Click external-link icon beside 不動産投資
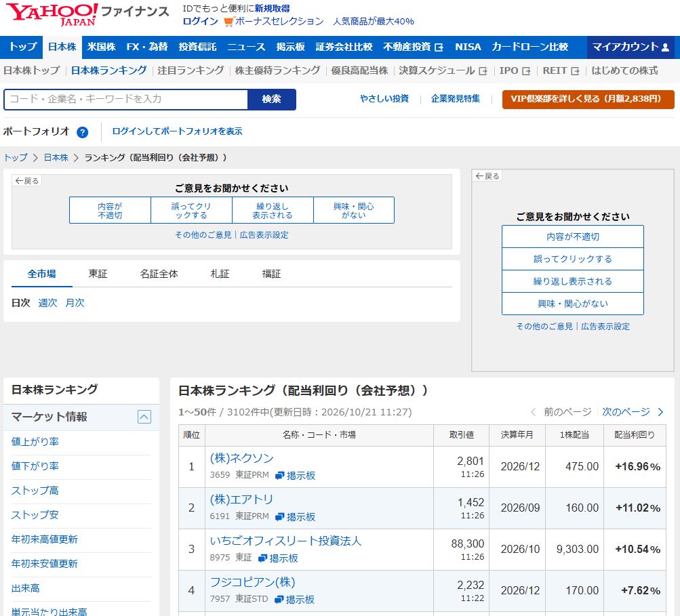Screen dimensions: 680x616 439,47
